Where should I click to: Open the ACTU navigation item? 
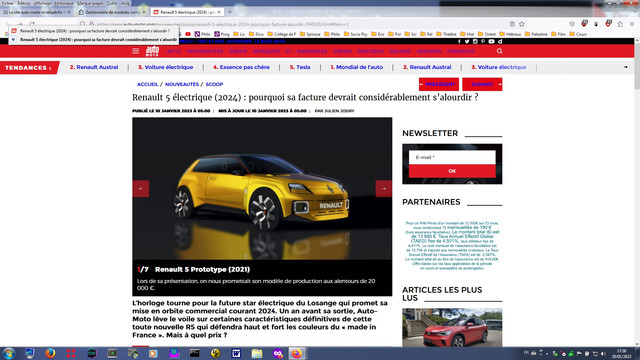pos(174,51)
